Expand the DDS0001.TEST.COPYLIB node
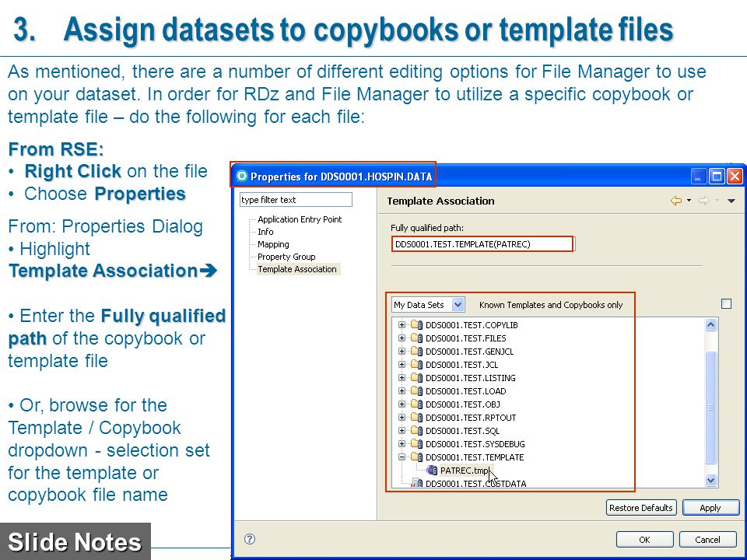Image resolution: width=747 pixels, height=560 pixels. pyautogui.click(x=402, y=325)
